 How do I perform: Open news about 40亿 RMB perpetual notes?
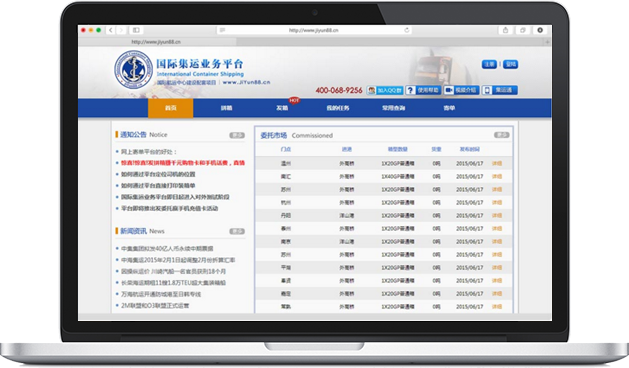click(x=167, y=248)
